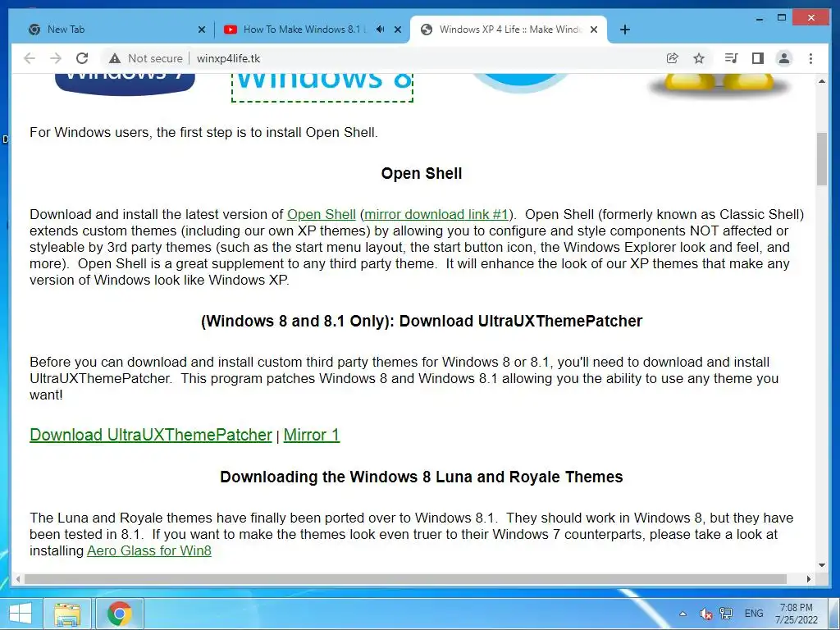The image size is (840, 630).
Task: Click the scroll down arrow
Action: 822,564
